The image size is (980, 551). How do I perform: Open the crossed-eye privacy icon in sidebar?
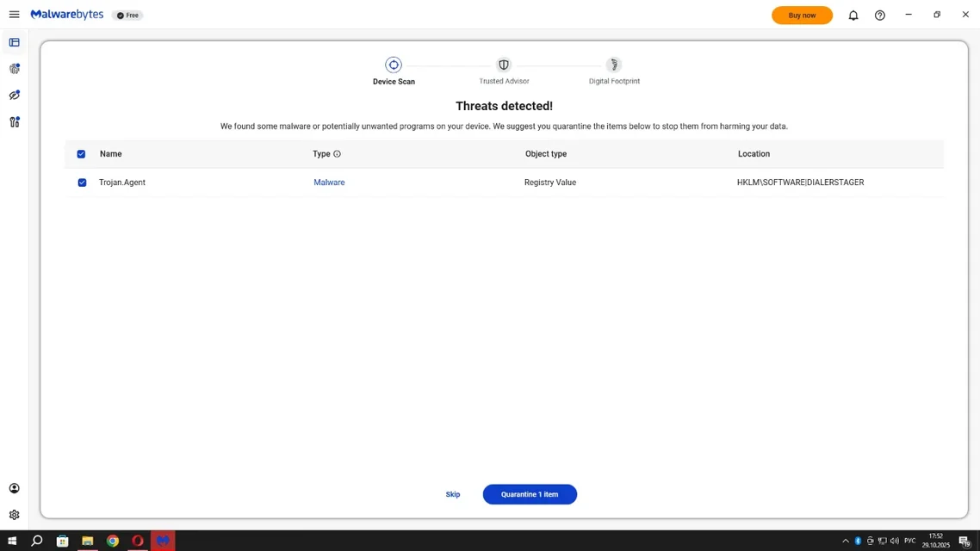tap(14, 96)
